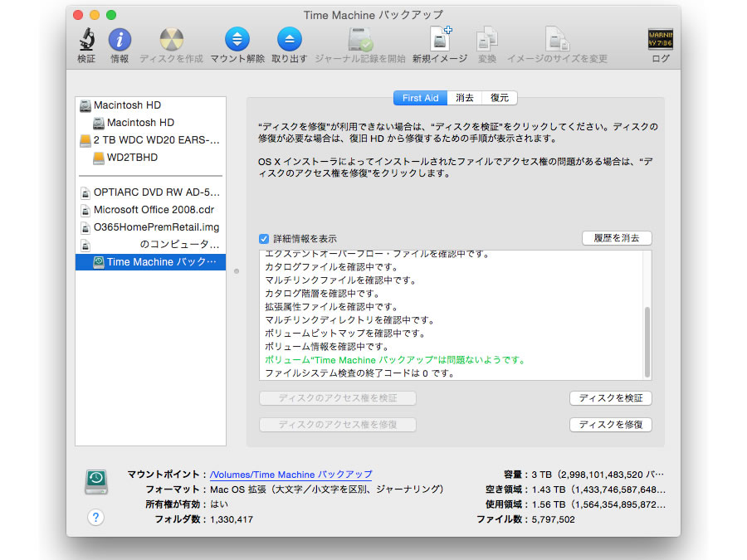Click the フォルダ数 value 1,330,417
The width and height of the screenshot is (747, 560).
point(232,519)
